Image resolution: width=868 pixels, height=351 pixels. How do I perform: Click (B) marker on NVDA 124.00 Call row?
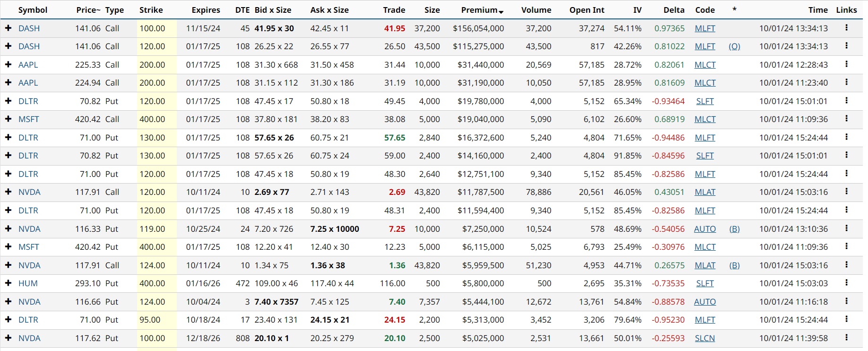734,265
